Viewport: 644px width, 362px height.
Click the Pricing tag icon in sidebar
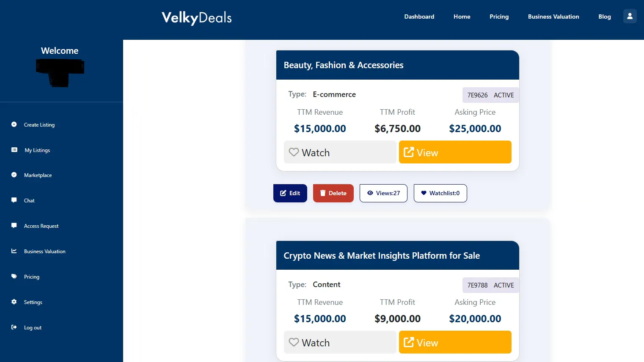click(14, 276)
